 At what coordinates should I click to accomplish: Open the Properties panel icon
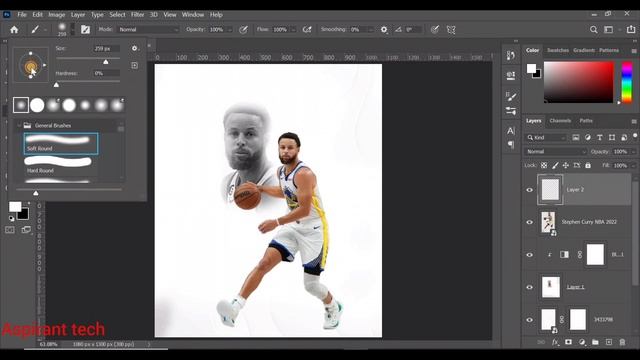(511, 76)
